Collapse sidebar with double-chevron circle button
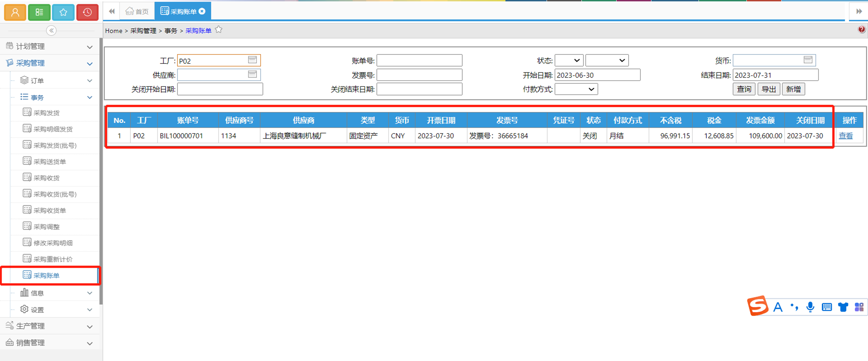Image resolution: width=868 pixels, height=361 pixels. (51, 31)
